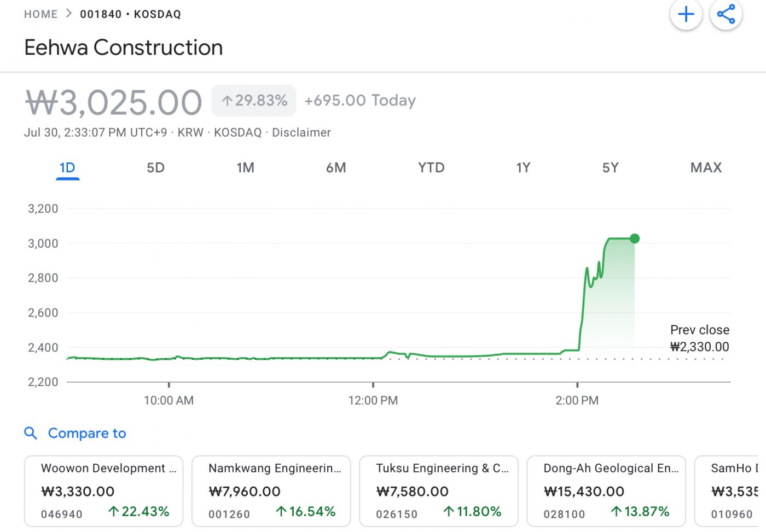Image resolution: width=766 pixels, height=532 pixels.
Task: Select the 1D time range tab
Action: (x=67, y=168)
